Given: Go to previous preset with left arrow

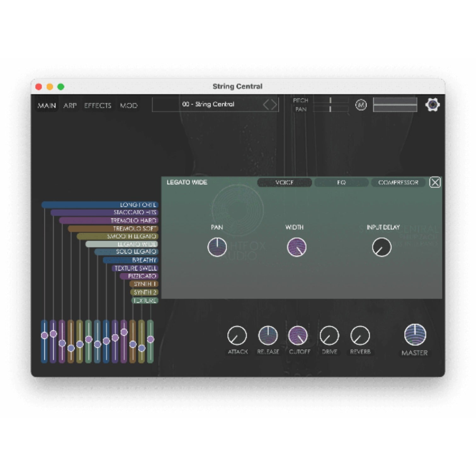Looking at the screenshot, I should tap(266, 105).
